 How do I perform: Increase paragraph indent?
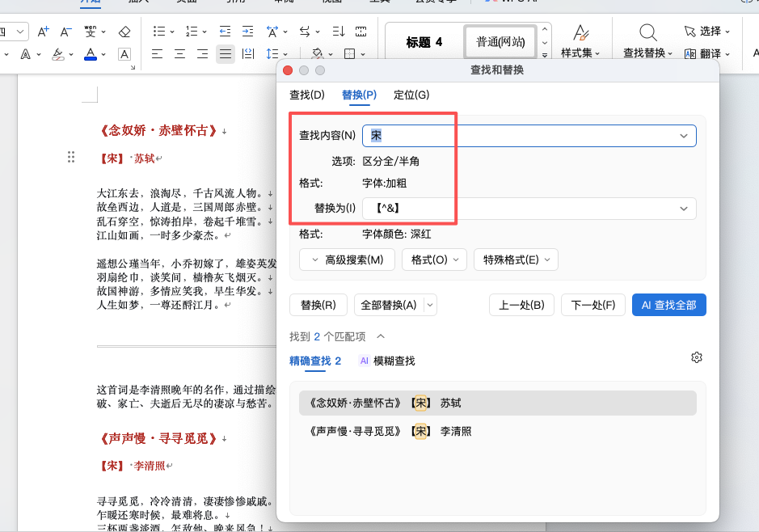[248, 32]
